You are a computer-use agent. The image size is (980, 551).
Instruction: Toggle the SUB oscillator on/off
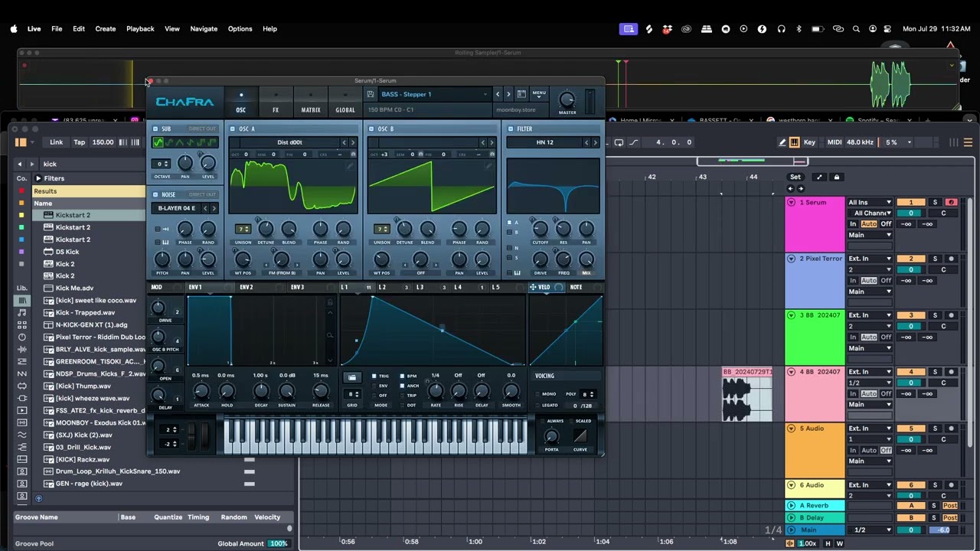point(155,129)
